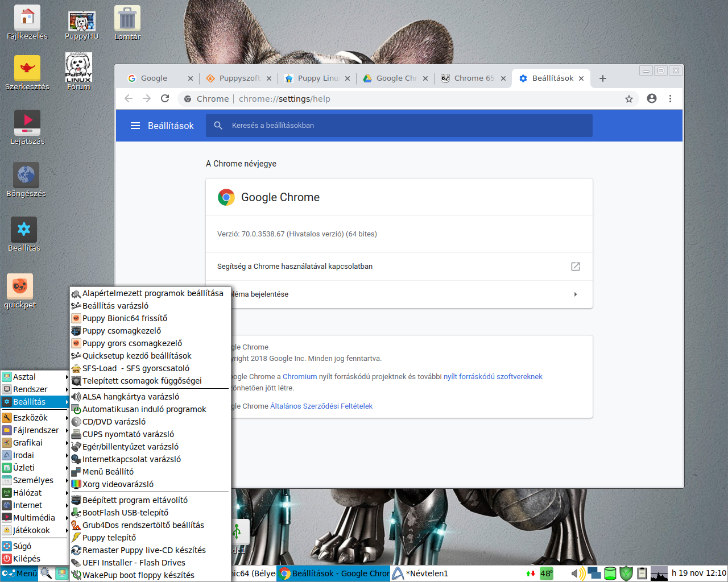Select BootFlash USB-telepítő entry
The image size is (728, 582).
pos(150,513)
